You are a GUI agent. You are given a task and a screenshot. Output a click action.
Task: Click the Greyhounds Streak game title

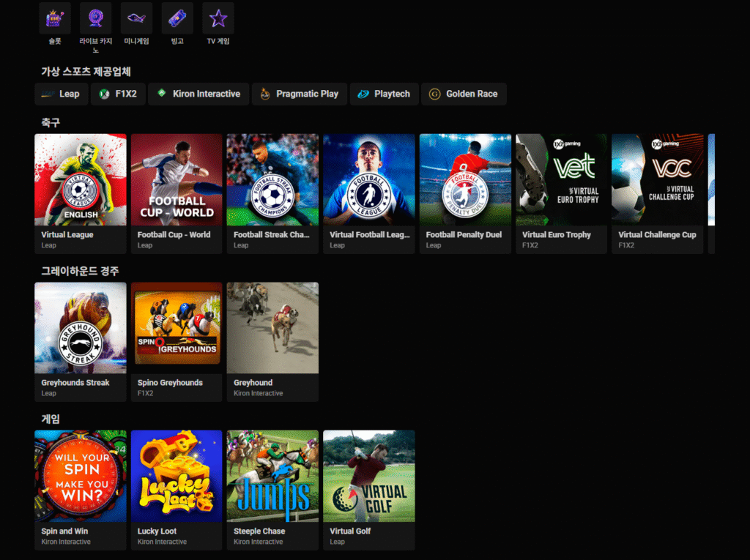[75, 383]
